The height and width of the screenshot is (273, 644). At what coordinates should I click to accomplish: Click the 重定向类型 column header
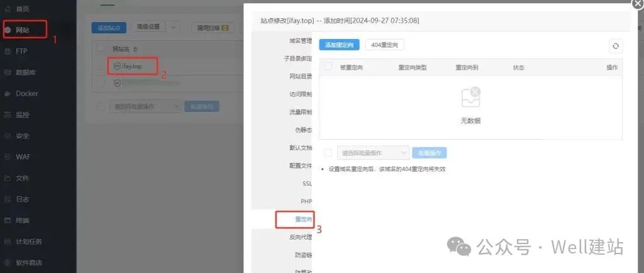(413, 67)
